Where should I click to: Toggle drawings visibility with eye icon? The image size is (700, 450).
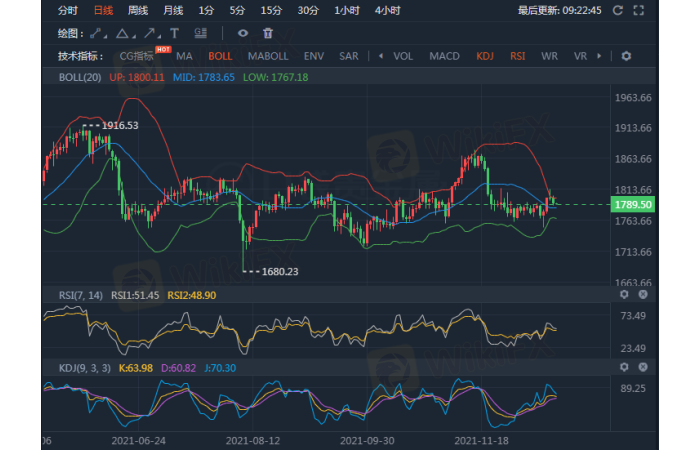pos(242,33)
